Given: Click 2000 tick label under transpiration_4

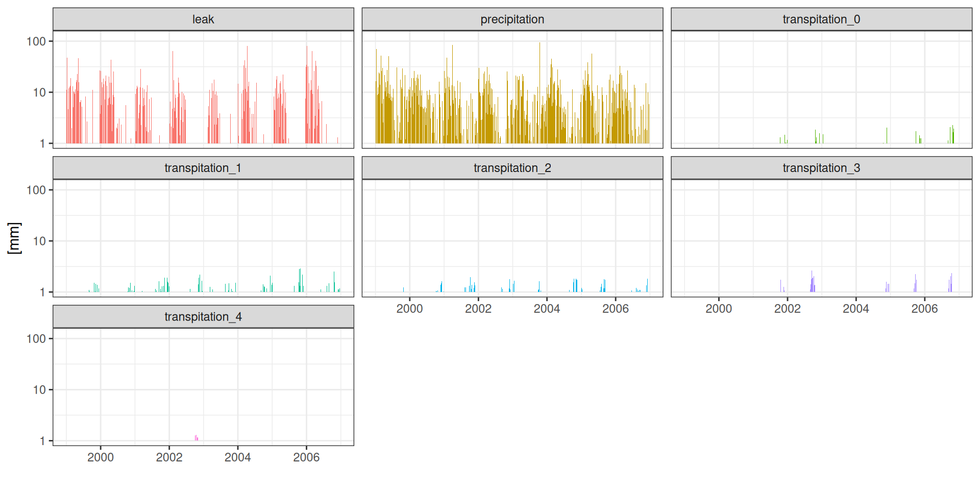Looking at the screenshot, I should coord(101,457).
